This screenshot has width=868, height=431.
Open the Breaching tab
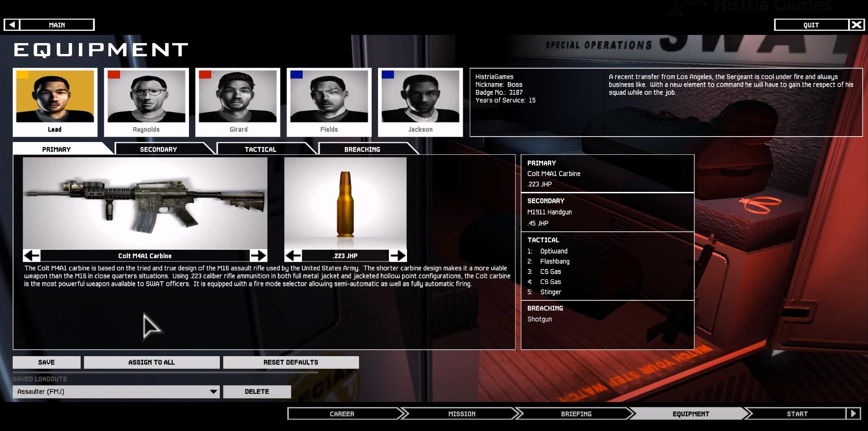(x=362, y=149)
